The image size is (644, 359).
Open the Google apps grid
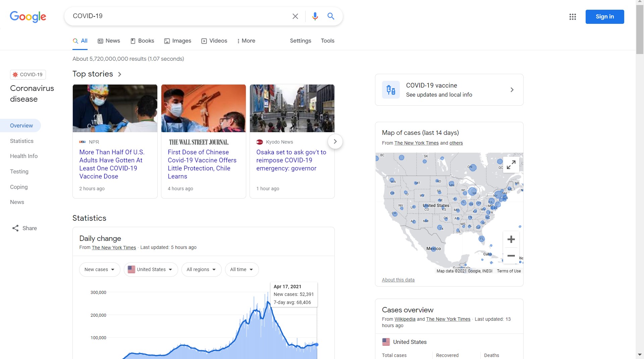coord(573,17)
